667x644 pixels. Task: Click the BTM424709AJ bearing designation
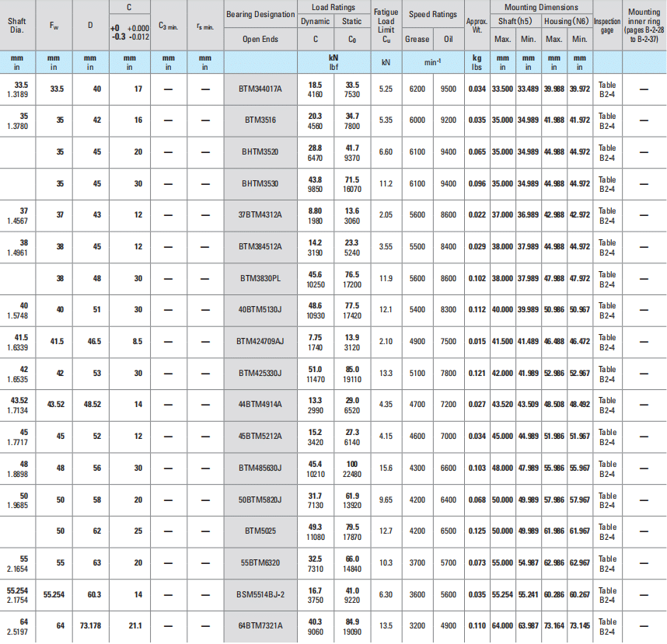(260, 341)
